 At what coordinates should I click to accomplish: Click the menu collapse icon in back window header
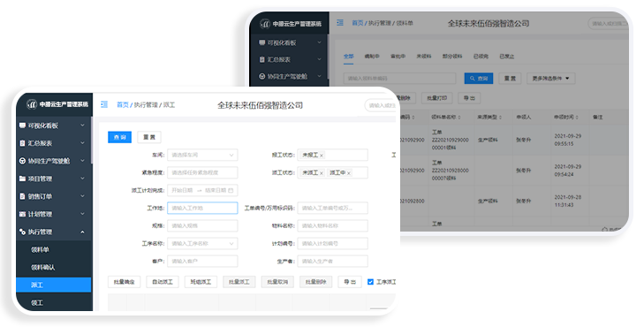(x=340, y=23)
